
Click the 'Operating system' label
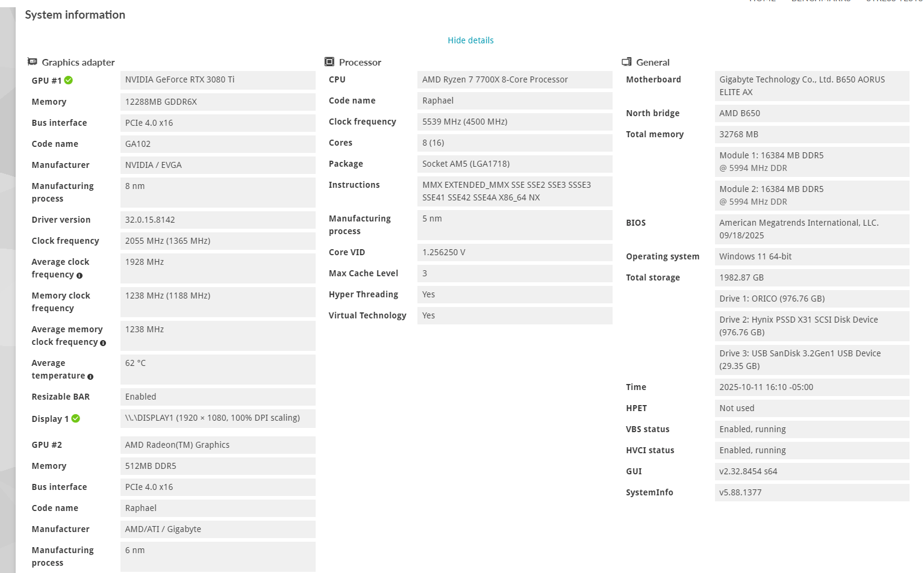click(663, 256)
